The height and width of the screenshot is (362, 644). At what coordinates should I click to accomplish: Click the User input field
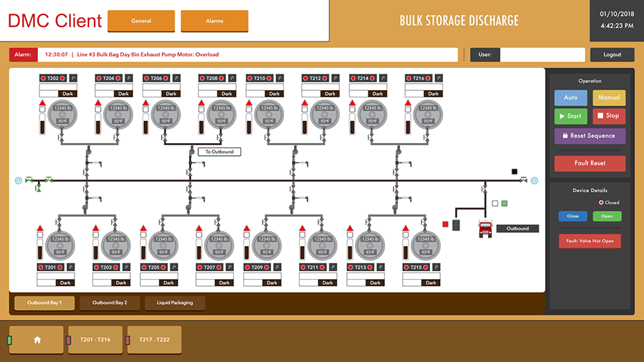click(x=542, y=54)
